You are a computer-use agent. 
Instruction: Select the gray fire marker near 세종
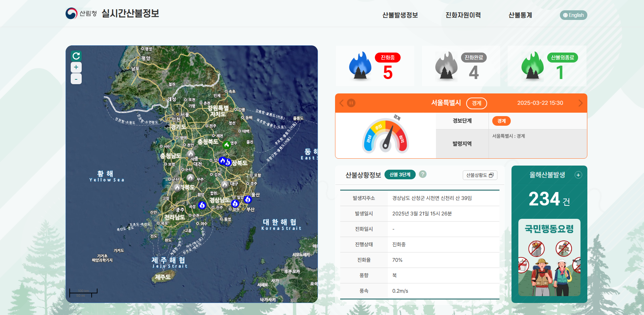(191, 154)
